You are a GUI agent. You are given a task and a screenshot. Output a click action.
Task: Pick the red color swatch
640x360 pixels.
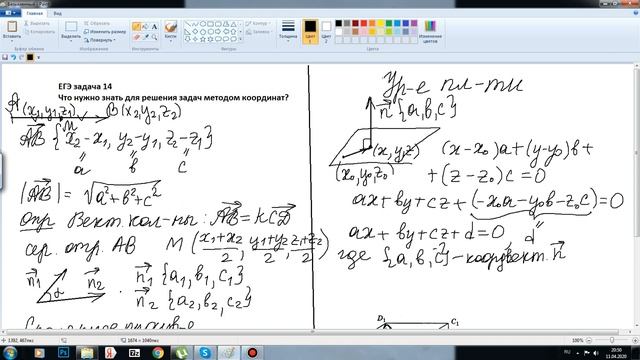364,23
